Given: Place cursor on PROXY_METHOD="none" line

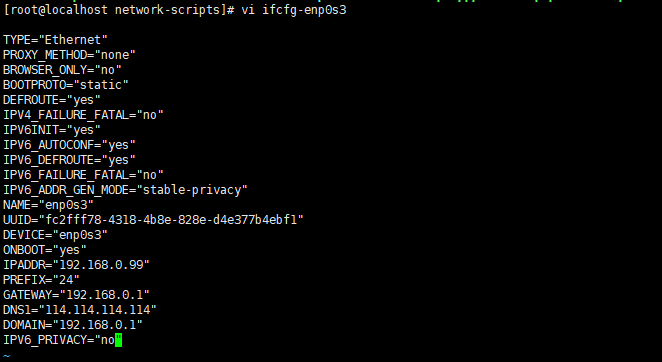Looking at the screenshot, I should pos(69,55).
